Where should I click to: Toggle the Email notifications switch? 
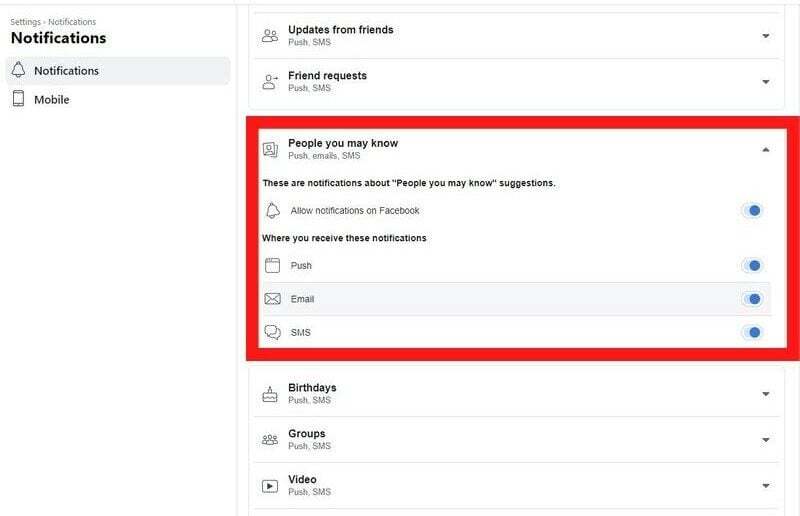(752, 299)
